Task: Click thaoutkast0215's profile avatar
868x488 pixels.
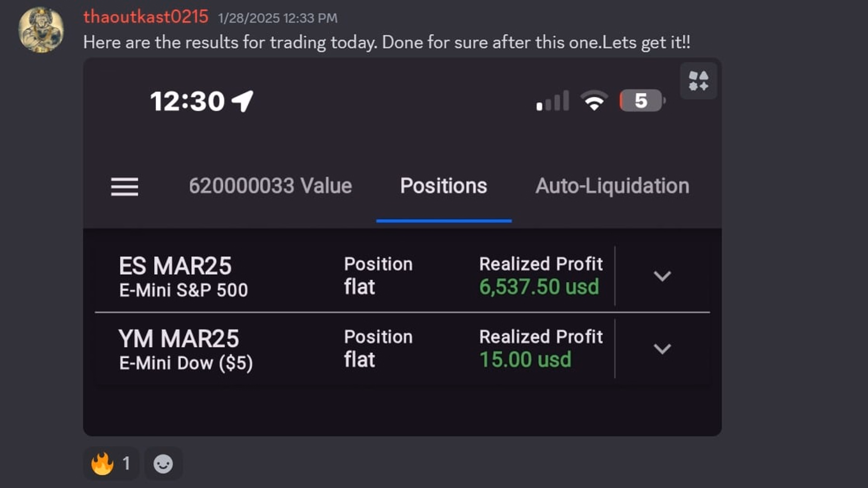Action: tap(41, 30)
